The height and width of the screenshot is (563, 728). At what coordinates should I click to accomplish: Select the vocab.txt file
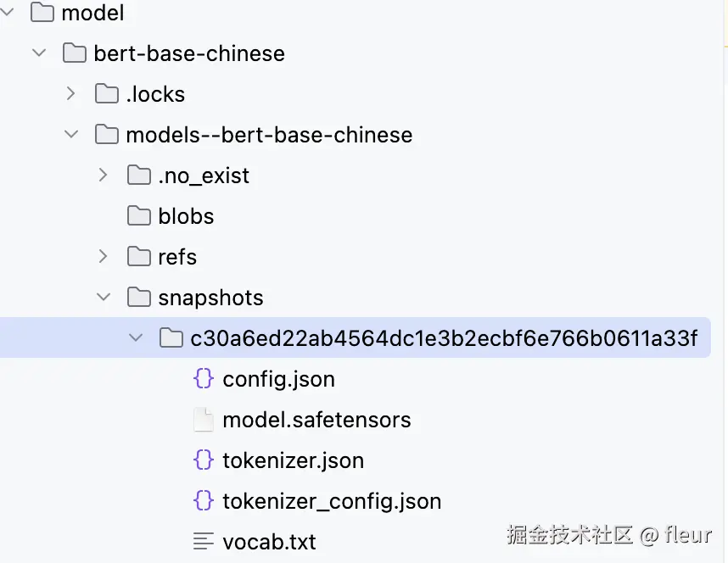[270, 542]
